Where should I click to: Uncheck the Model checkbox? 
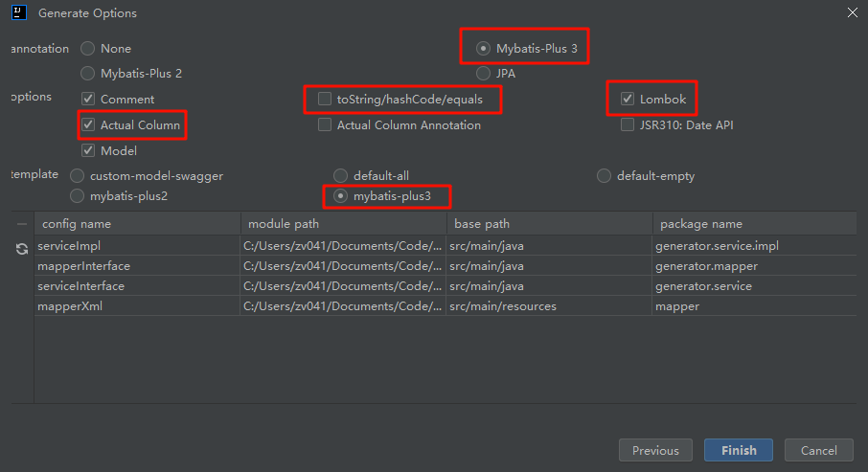pos(88,150)
